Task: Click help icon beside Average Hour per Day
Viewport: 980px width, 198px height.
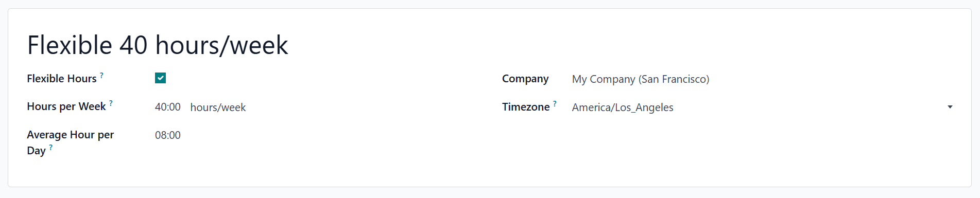Action: pyautogui.click(x=50, y=148)
